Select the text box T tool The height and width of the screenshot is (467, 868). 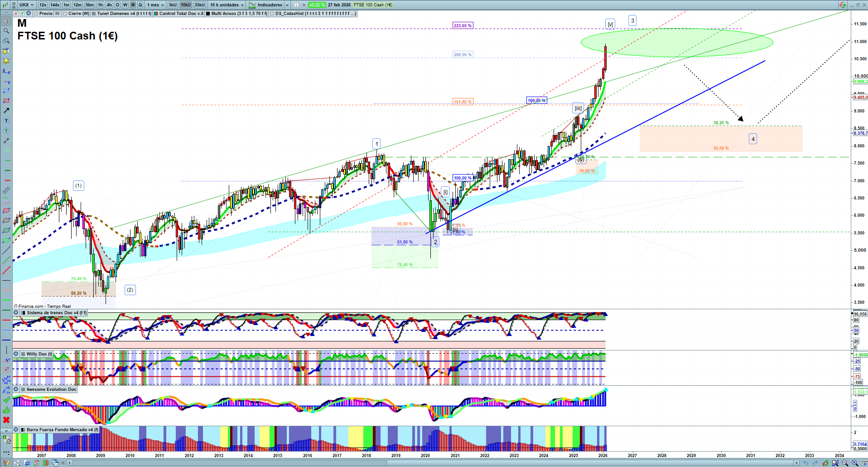point(6,121)
